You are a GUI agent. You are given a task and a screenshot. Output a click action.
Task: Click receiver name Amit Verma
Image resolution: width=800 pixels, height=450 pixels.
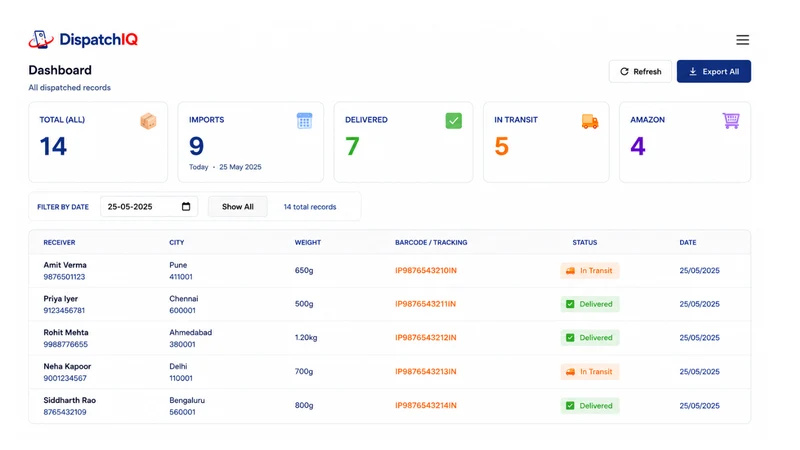(65, 265)
